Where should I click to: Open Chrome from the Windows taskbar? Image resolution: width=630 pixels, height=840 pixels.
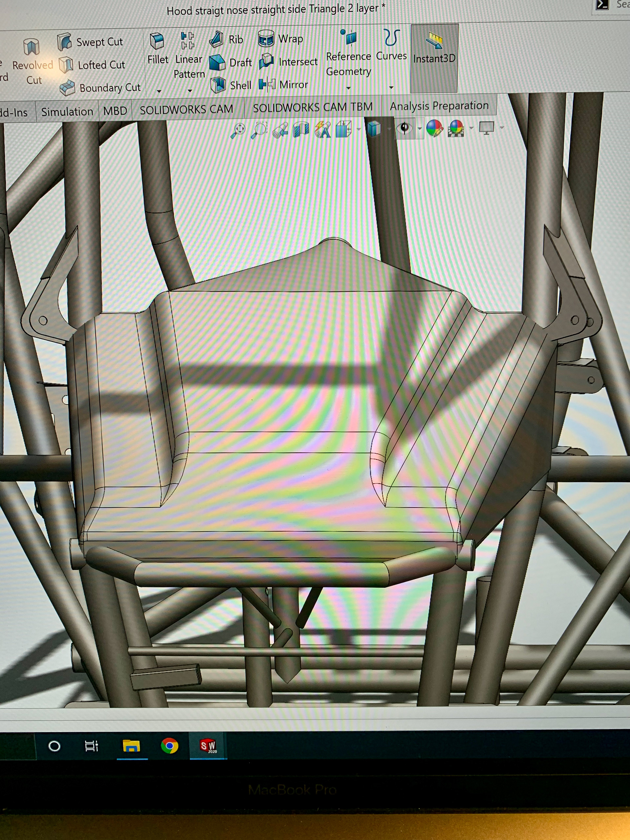tap(169, 746)
